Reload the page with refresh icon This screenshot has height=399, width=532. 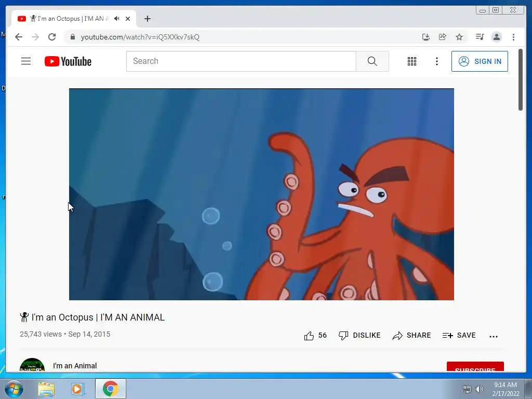pyautogui.click(x=52, y=37)
